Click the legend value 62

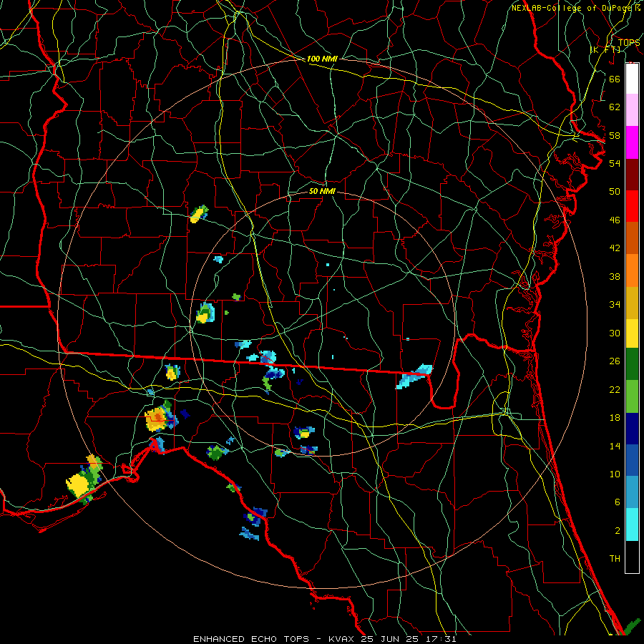pyautogui.click(x=615, y=107)
